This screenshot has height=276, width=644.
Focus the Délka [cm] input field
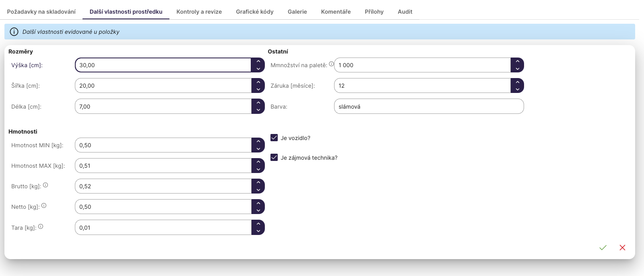tap(163, 107)
